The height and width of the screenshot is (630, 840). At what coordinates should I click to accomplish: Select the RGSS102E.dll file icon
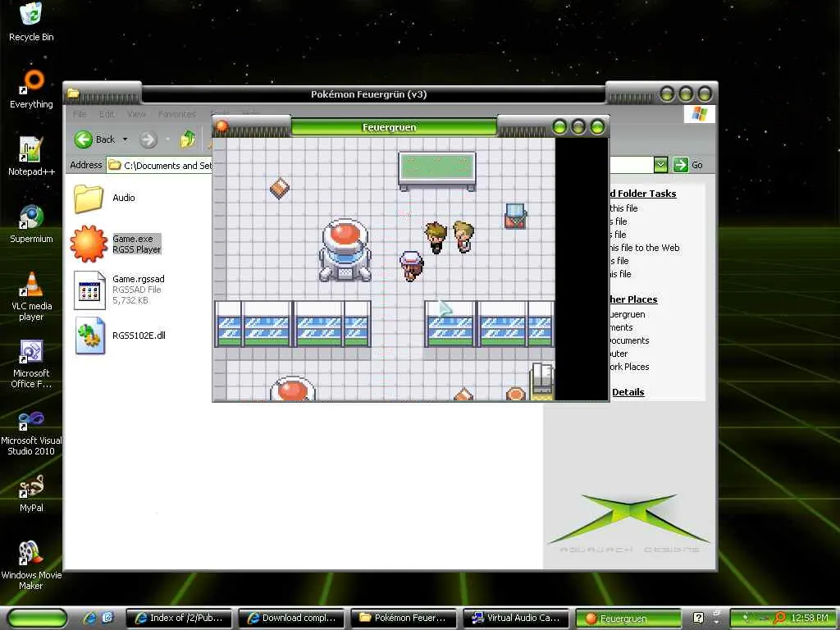pos(89,336)
